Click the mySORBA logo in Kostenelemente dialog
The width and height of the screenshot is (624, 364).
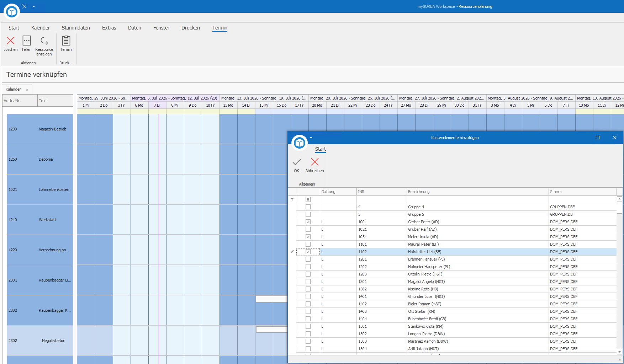(300, 143)
